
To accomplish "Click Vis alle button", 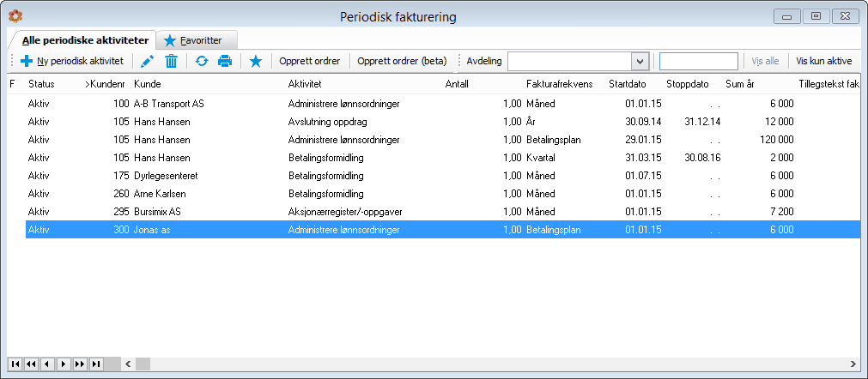I will click(x=765, y=62).
